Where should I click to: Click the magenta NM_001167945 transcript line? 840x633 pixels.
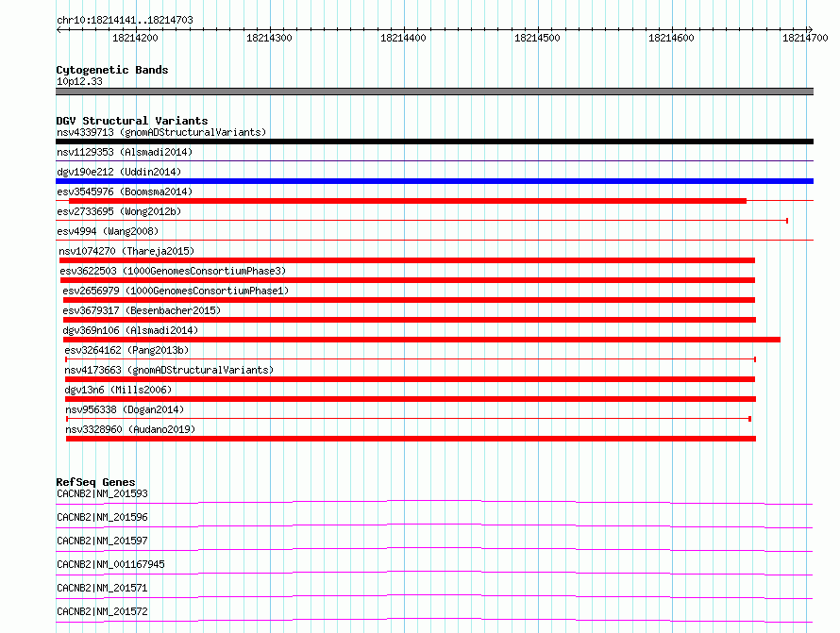[434, 573]
